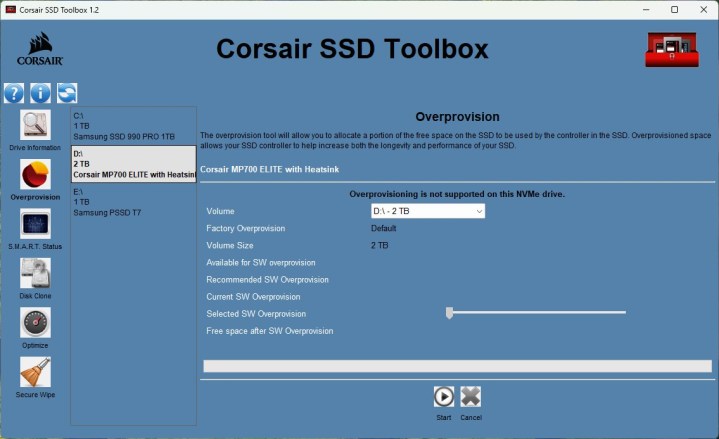719x439 pixels.
Task: Select the Corsair MP700 ELITE drive
Action: click(133, 164)
